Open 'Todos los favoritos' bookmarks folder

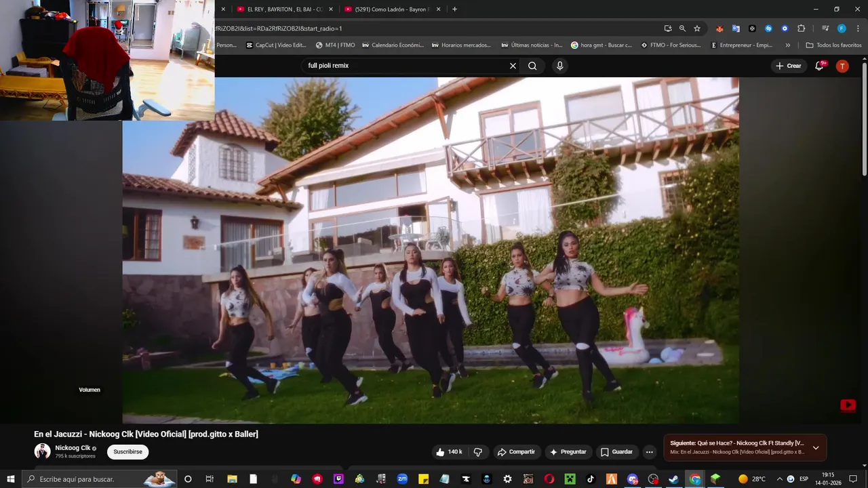(x=833, y=45)
